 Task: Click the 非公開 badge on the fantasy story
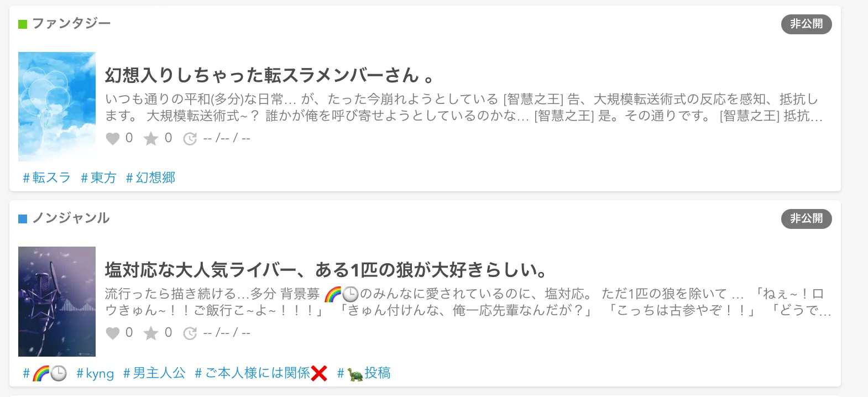(806, 24)
